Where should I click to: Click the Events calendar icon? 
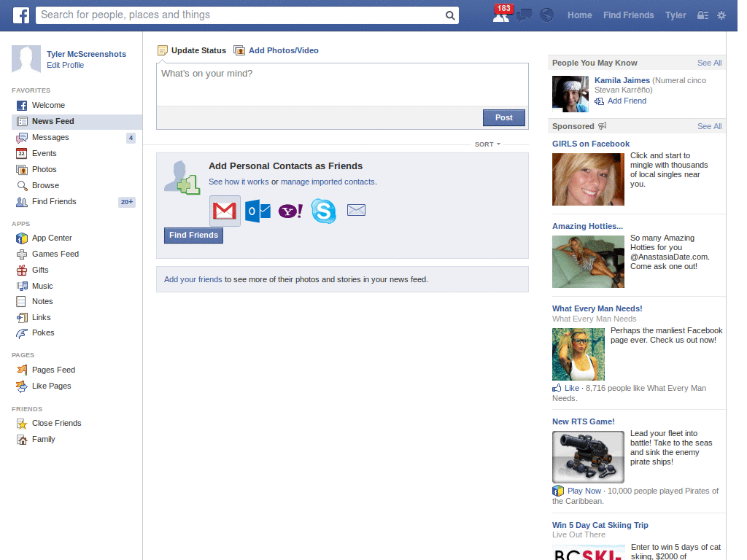21,153
